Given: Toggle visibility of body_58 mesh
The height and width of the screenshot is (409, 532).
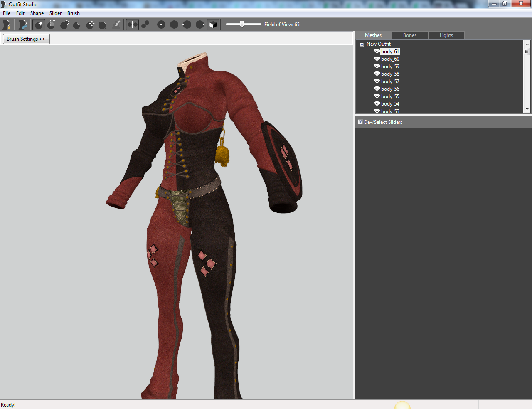Looking at the screenshot, I should coord(377,74).
